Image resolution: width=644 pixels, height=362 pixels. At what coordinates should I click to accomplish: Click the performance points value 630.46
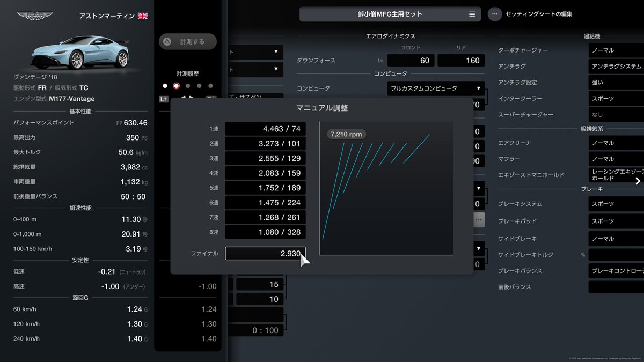135,123
